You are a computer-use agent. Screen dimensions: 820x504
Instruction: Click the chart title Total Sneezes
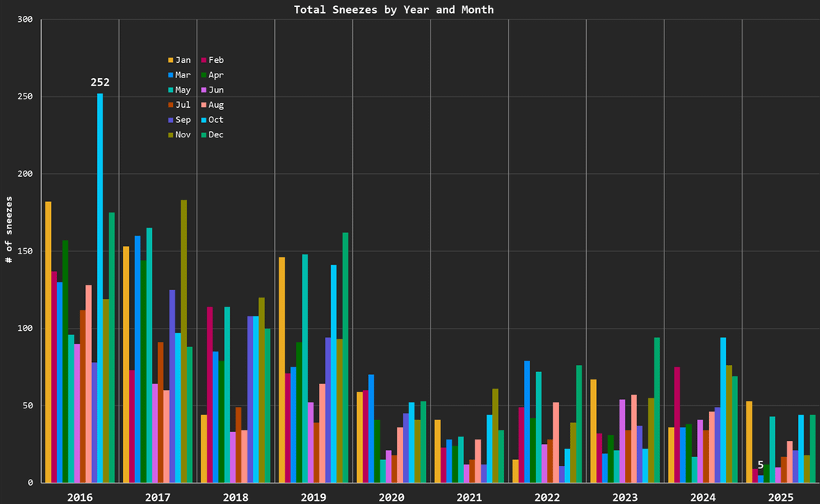[x=393, y=10]
